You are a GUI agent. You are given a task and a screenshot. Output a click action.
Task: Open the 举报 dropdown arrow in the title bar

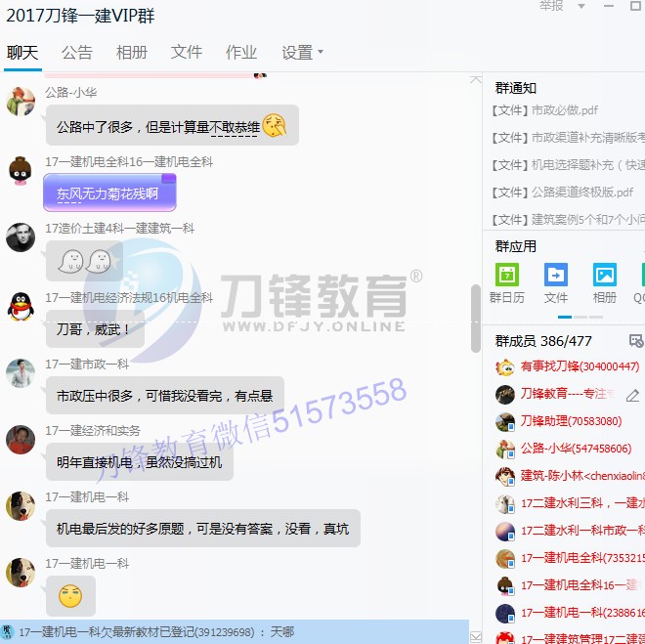click(581, 6)
